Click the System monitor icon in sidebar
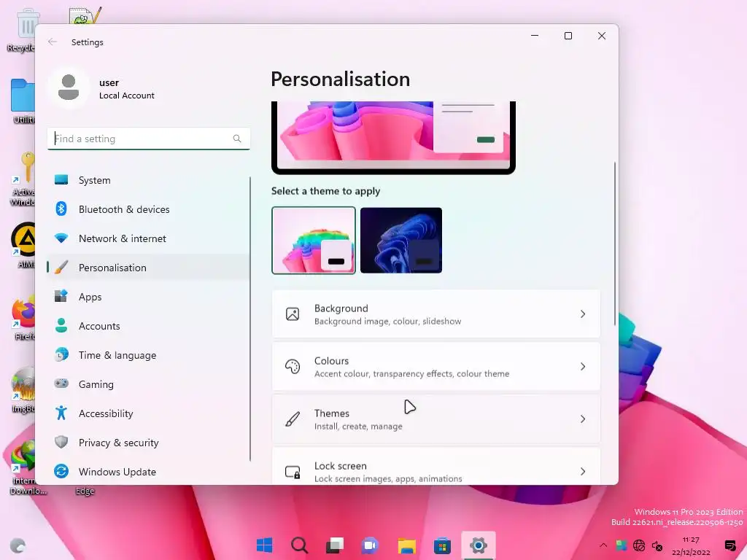 pos(61,180)
